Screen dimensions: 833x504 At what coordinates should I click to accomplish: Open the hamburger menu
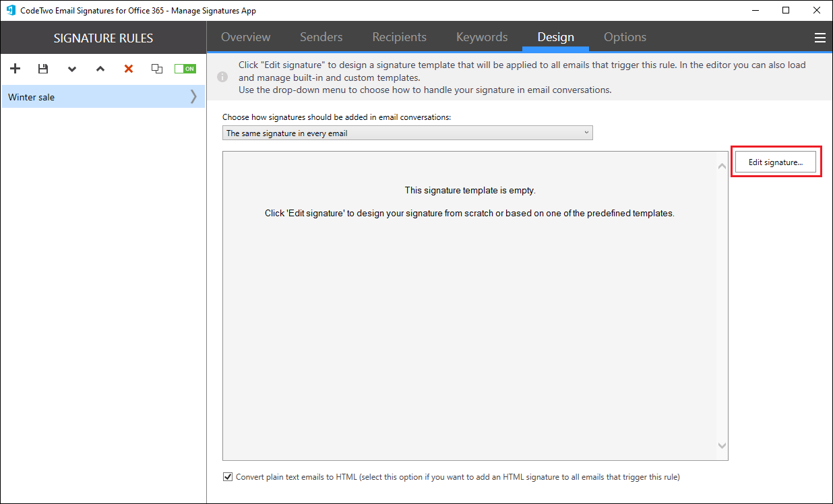pyautogui.click(x=820, y=37)
